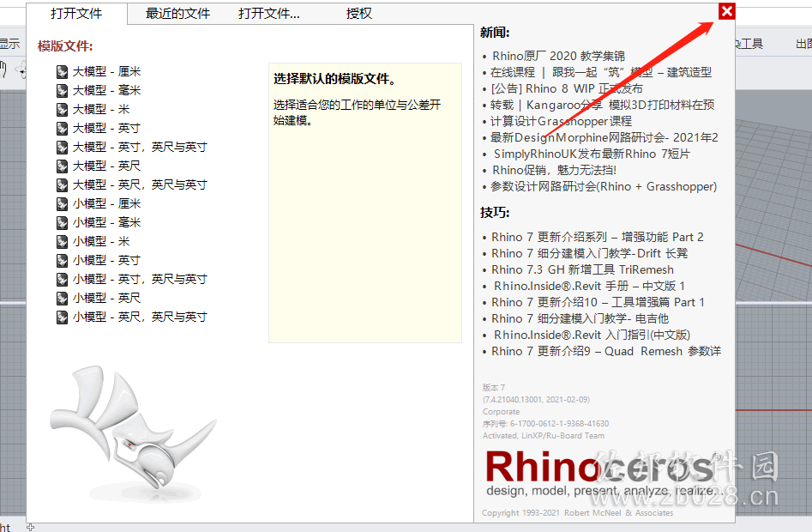
Task: Open tip Rhino 7 细分建模入门教学- 电吉他
Action: coord(580,318)
